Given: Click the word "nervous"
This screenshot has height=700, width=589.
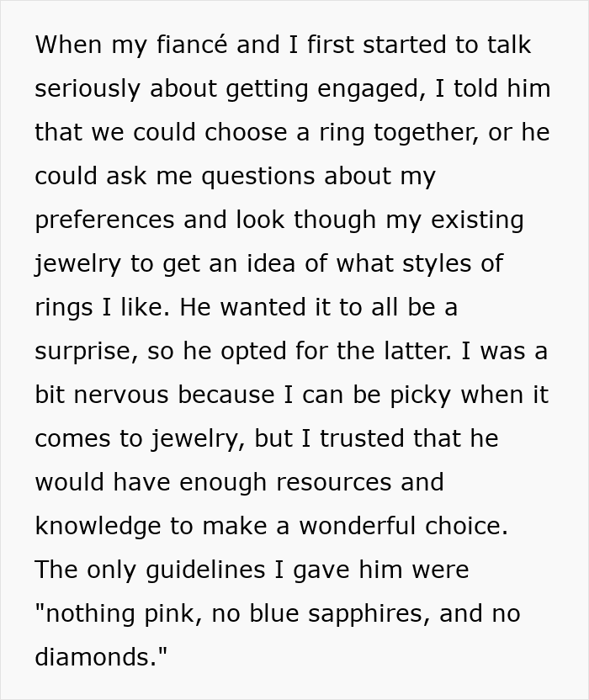Looking at the screenshot, I should (x=124, y=395).
